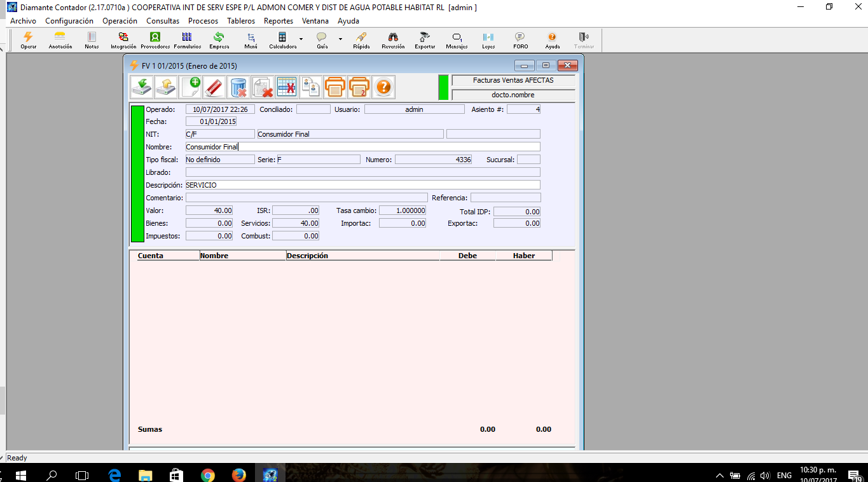Click the orange question mark help icon

point(383,86)
